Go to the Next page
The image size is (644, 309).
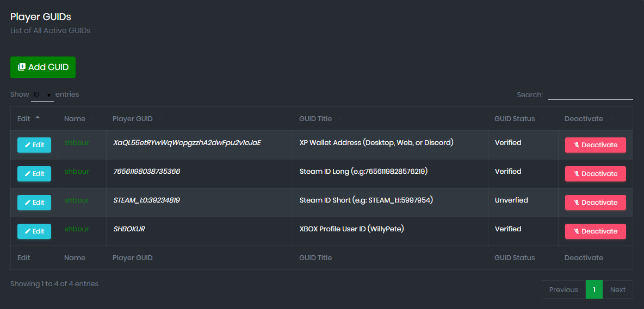pyautogui.click(x=618, y=289)
